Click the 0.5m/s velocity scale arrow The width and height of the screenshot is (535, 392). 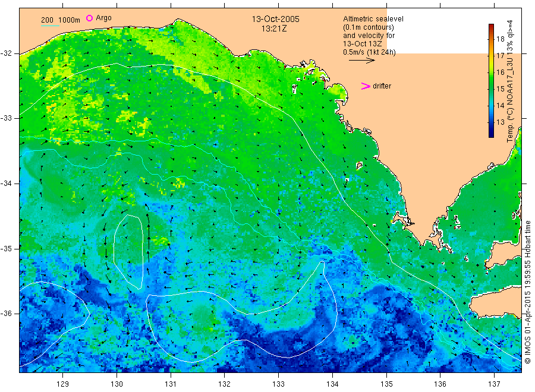tap(361, 61)
